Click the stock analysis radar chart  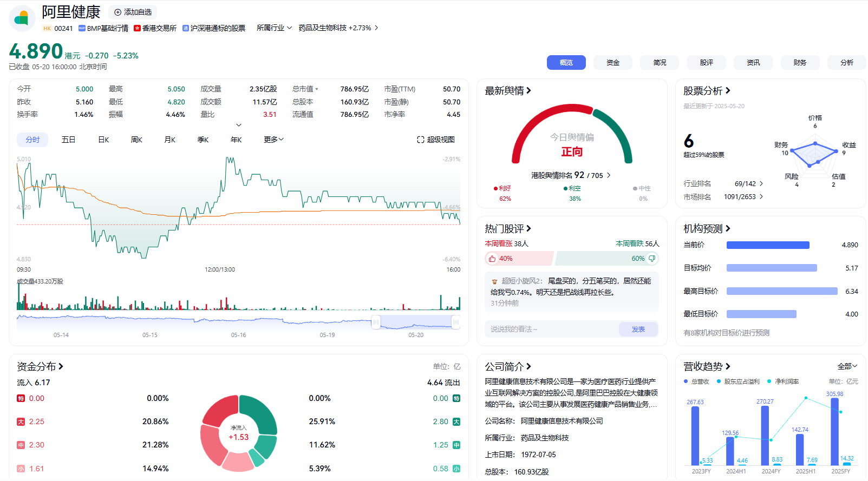pos(814,155)
